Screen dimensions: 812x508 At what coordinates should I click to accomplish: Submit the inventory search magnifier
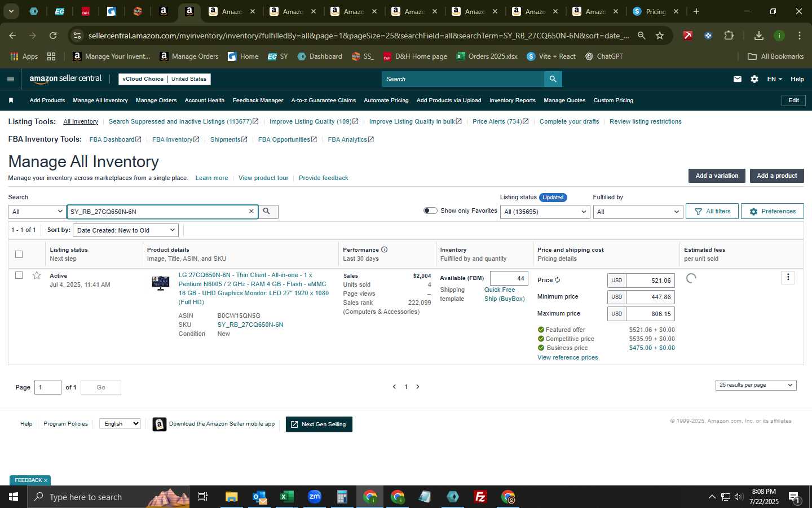click(x=267, y=211)
